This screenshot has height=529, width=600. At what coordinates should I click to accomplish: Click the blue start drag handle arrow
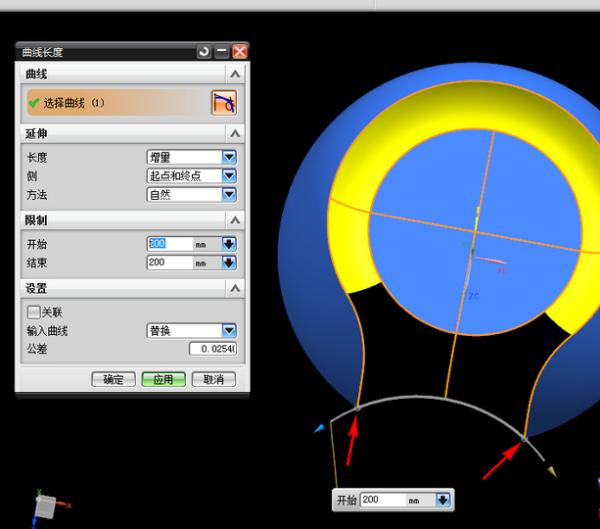(x=320, y=428)
